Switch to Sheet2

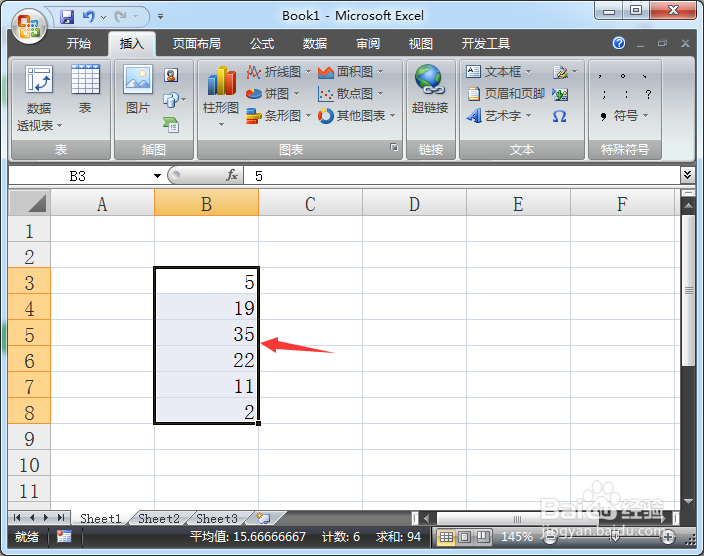point(158,519)
